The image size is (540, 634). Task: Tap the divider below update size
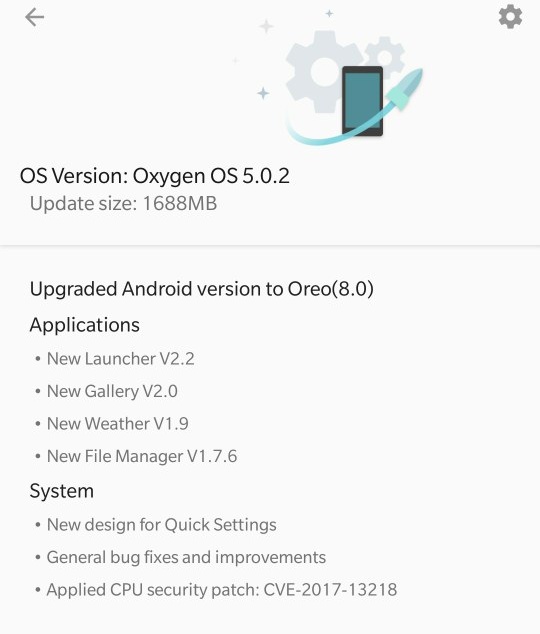[270, 245]
